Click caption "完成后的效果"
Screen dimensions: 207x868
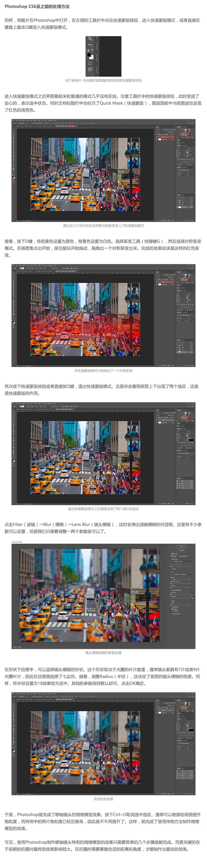tap(103, 799)
